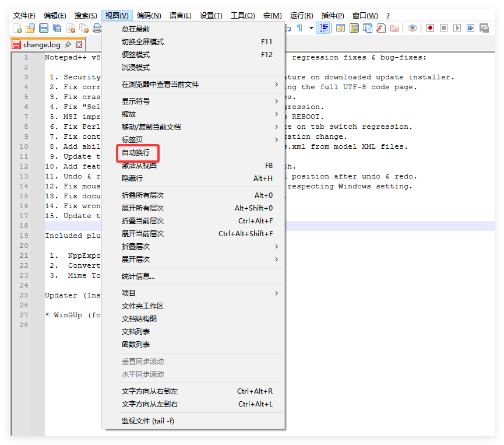Click the Open file folder icon
This screenshot has height=445, width=504.
pyautogui.click(x=30, y=29)
